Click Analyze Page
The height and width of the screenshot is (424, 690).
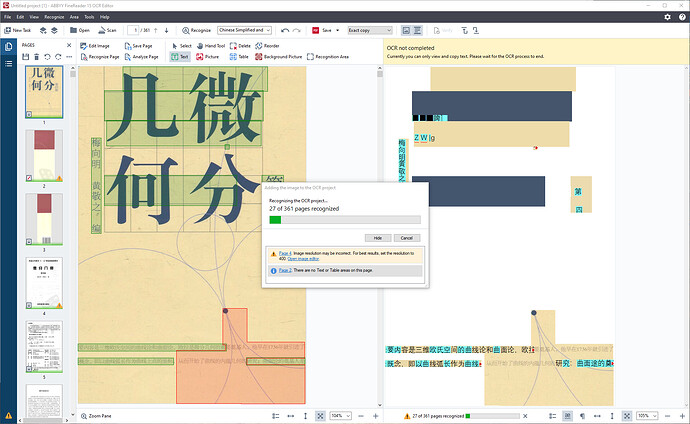(141, 57)
